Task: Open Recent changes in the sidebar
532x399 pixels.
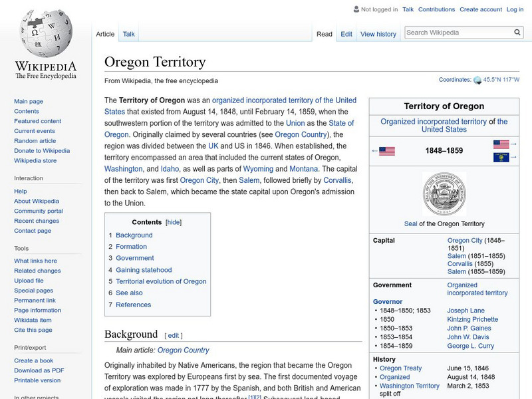Action: pos(37,221)
